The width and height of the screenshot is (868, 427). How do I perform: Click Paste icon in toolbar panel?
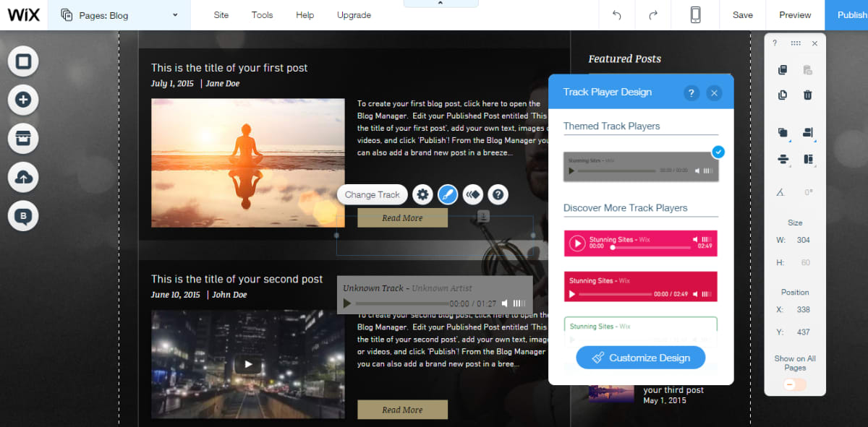(x=808, y=70)
